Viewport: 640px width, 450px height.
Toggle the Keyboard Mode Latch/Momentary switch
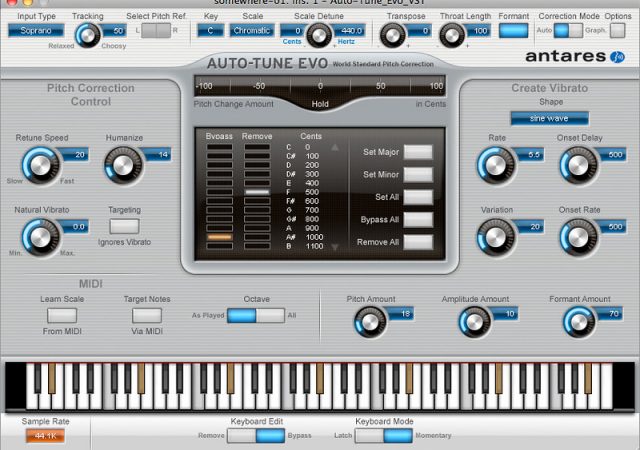tap(384, 436)
